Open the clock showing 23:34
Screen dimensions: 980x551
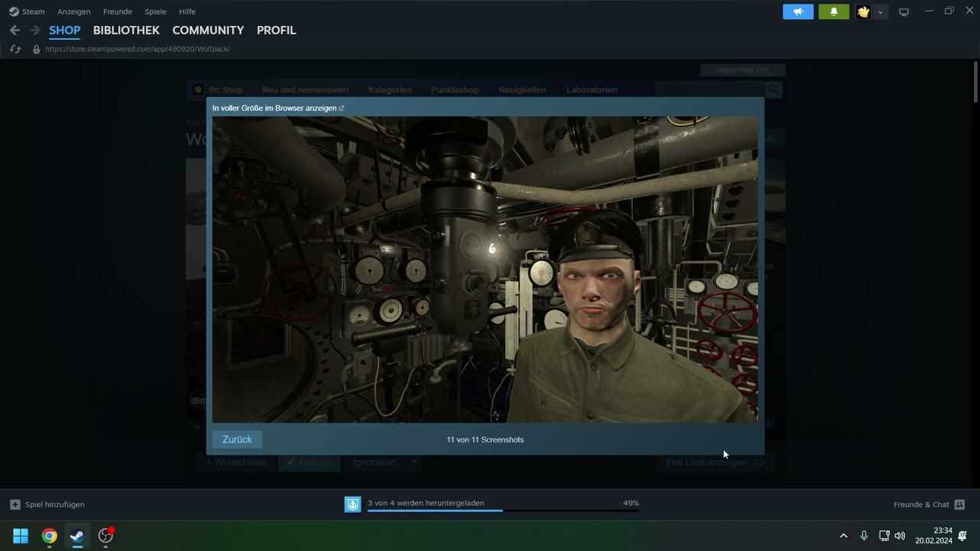[x=933, y=536]
